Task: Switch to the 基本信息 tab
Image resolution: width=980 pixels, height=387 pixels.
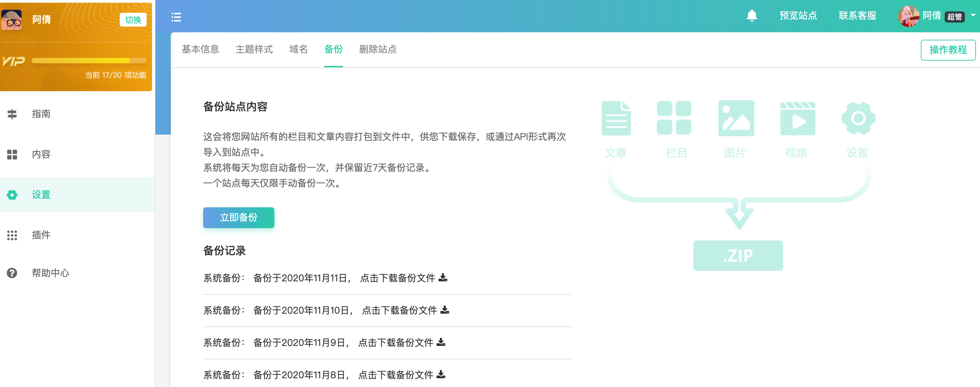Action: click(200, 49)
